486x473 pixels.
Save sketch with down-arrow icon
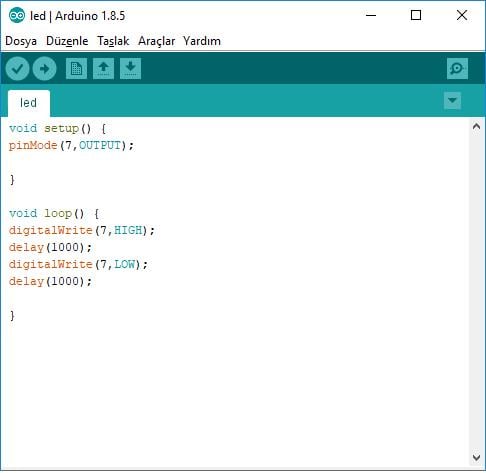pyautogui.click(x=130, y=69)
